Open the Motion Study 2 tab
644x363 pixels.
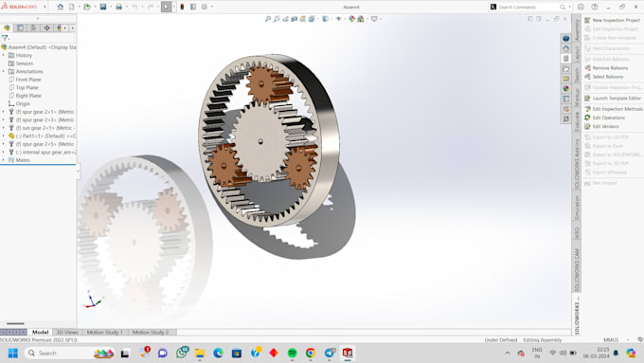coord(151,332)
